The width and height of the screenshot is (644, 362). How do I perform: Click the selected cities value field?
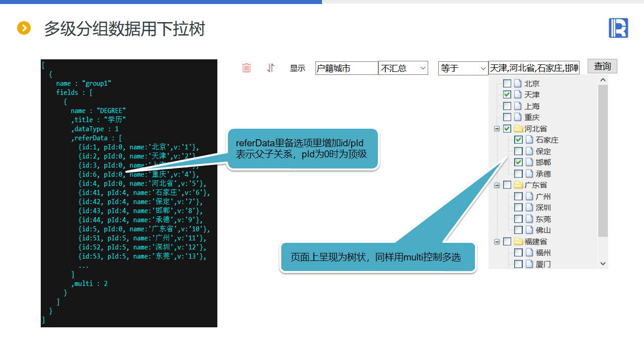point(534,68)
